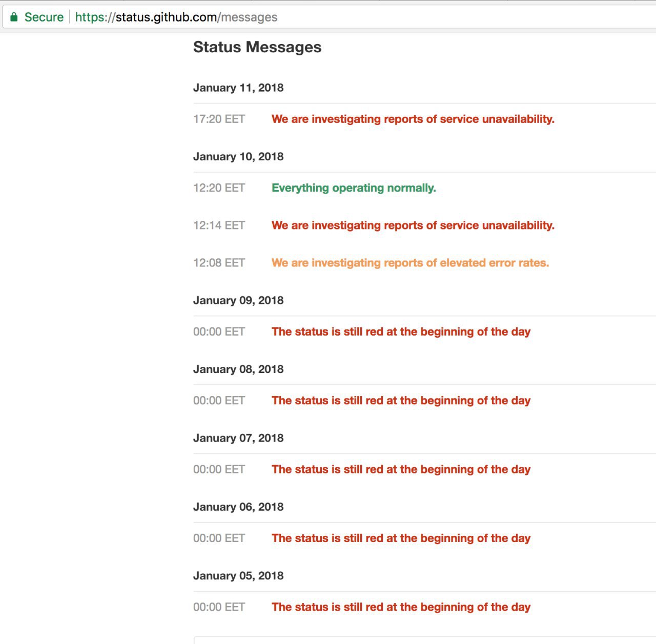Viewport: 656px width, 644px height.
Task: Click the 12:14 EET timestamp
Action: point(219,225)
